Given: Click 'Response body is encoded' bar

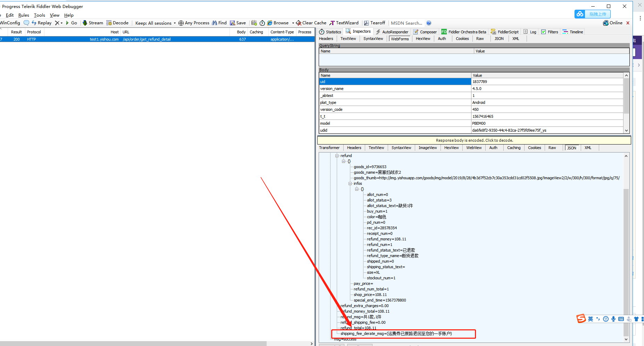Looking at the screenshot, I should click(474, 140).
